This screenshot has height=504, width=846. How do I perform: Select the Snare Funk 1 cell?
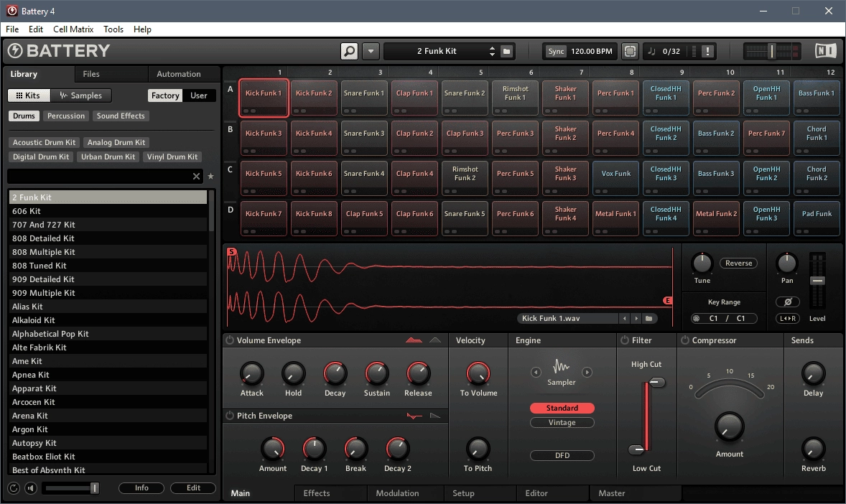point(364,98)
